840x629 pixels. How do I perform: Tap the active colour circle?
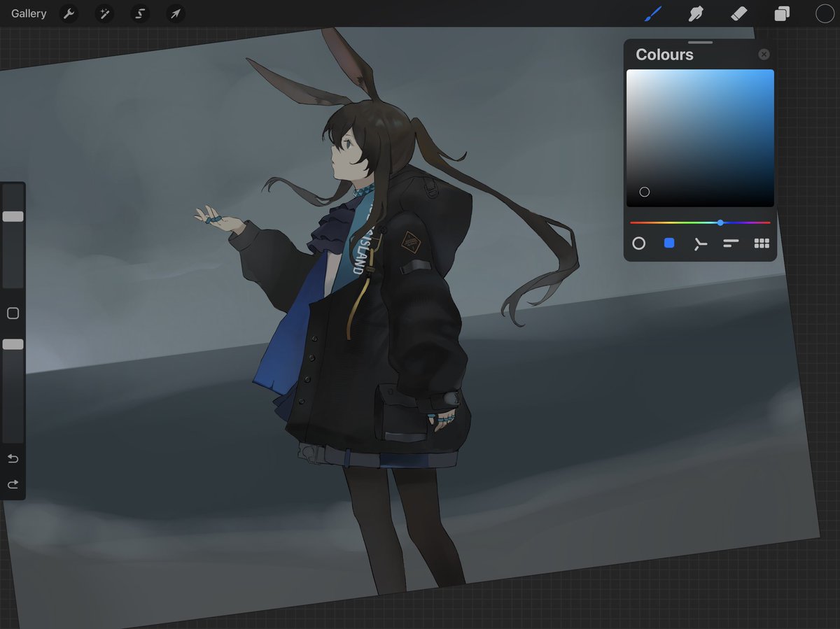(825, 13)
